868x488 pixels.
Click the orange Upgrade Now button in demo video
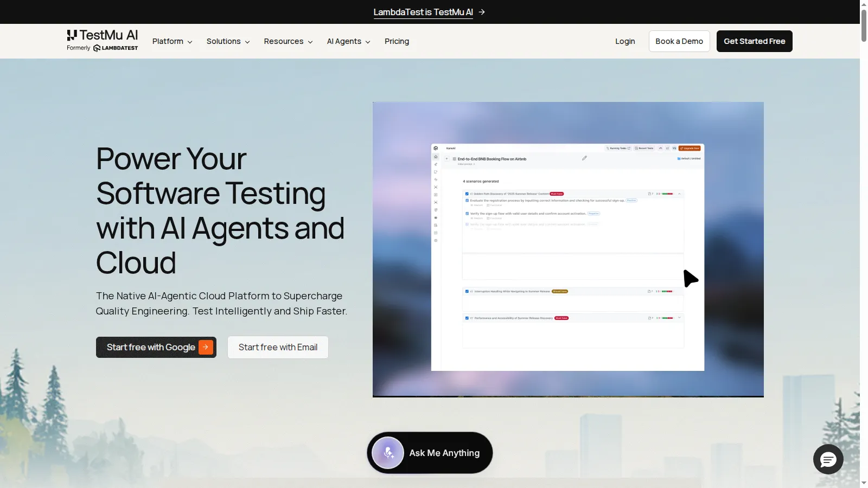(x=690, y=148)
